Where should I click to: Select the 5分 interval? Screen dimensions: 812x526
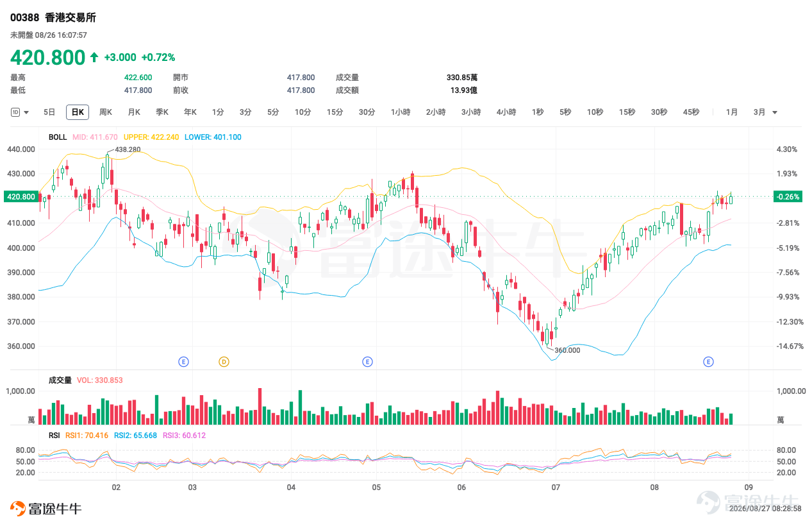[273, 112]
